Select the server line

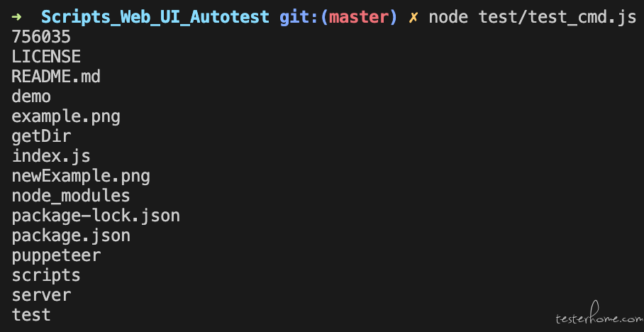click(x=41, y=295)
